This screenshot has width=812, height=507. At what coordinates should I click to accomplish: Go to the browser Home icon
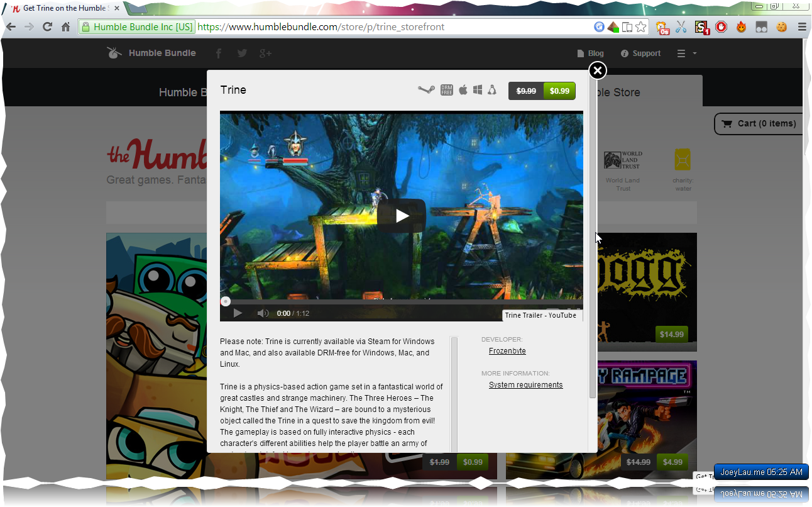point(65,27)
